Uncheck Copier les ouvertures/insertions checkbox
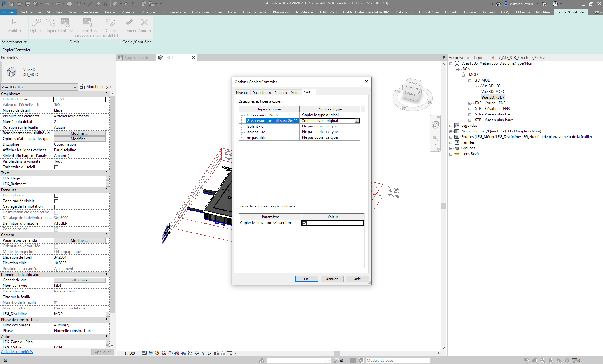The image size is (603, 364). pyautogui.click(x=304, y=223)
